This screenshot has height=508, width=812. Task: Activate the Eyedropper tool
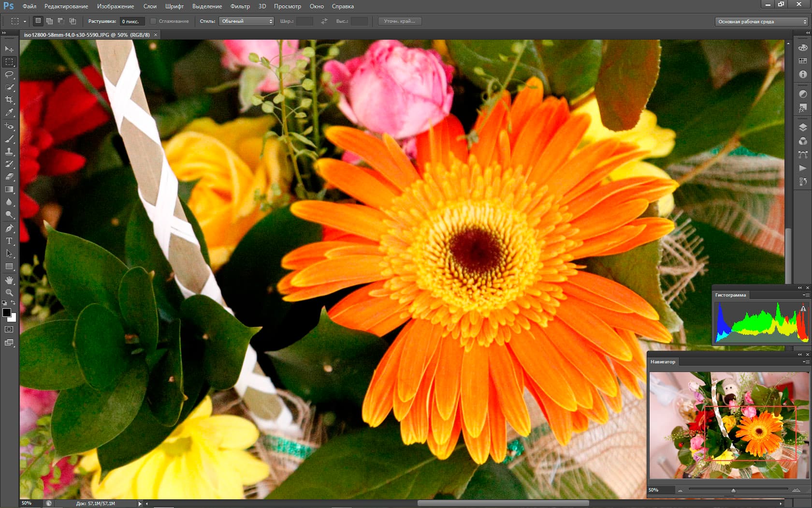click(x=9, y=112)
